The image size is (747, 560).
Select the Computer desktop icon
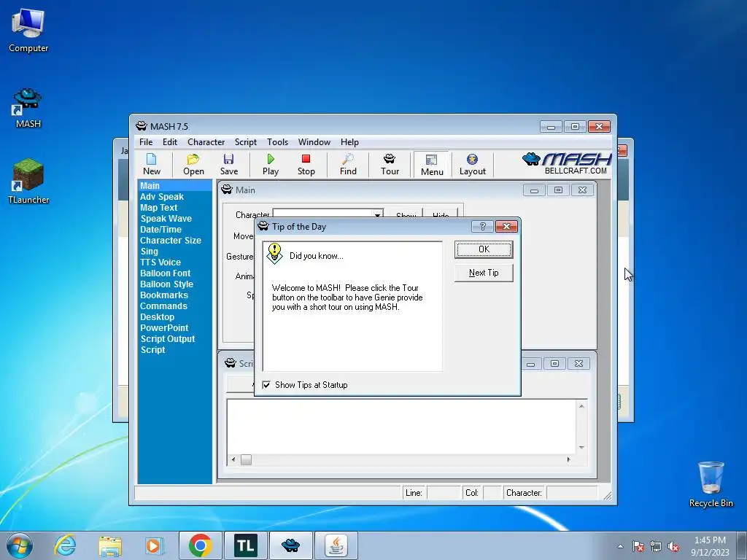coord(28,31)
